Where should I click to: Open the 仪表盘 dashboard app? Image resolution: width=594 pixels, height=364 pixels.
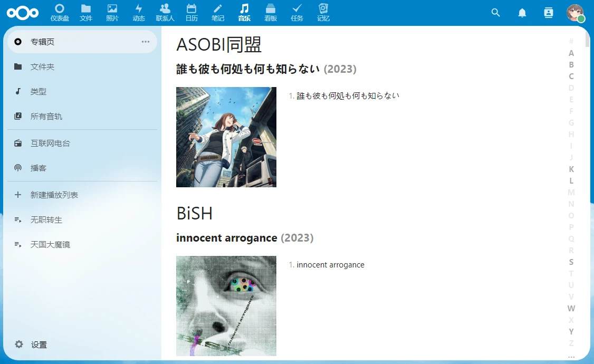(x=60, y=13)
